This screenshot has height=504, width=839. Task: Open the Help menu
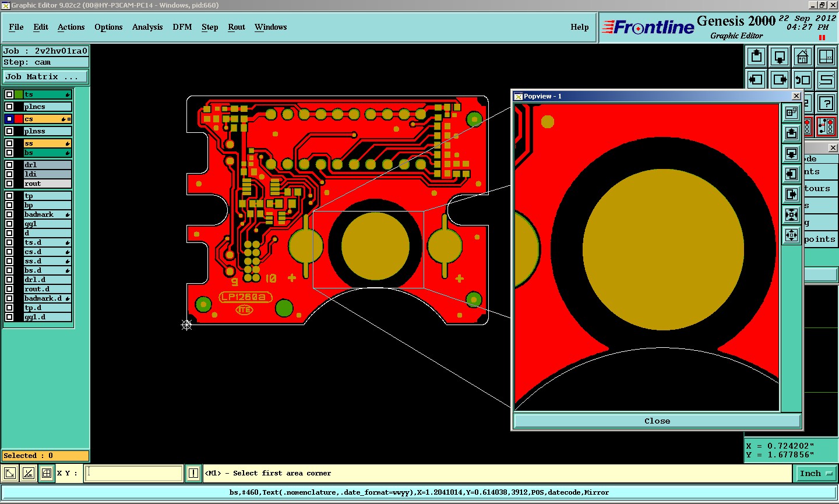[580, 27]
